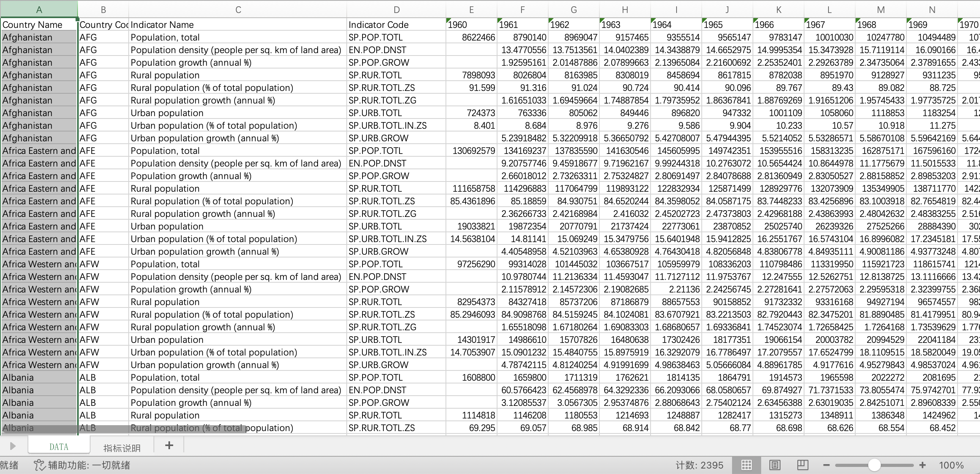Select column C header
Screen dimensions: 980x474
(x=238, y=10)
